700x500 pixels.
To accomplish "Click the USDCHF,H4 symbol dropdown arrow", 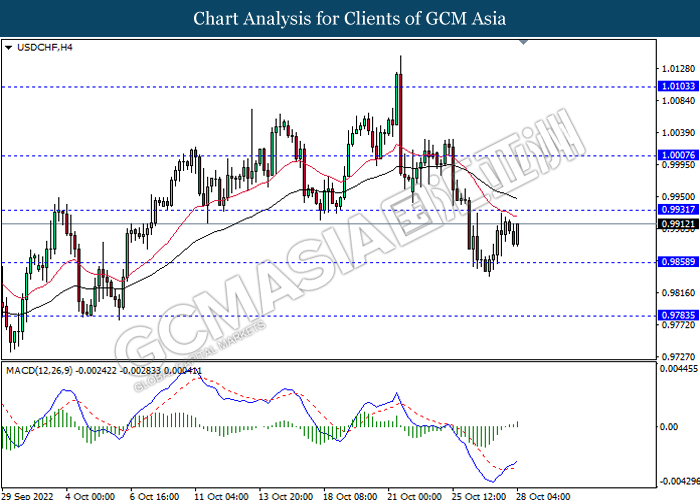I will coord(8,48).
